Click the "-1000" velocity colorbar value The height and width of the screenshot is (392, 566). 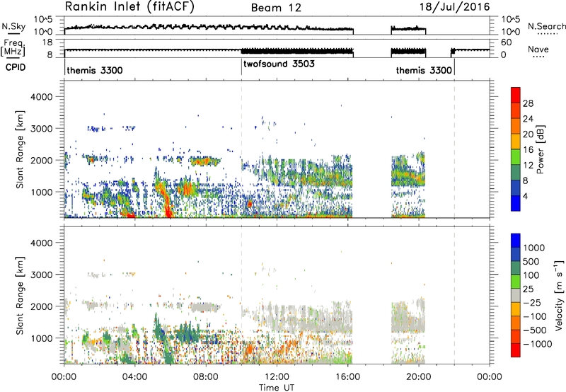(538, 344)
